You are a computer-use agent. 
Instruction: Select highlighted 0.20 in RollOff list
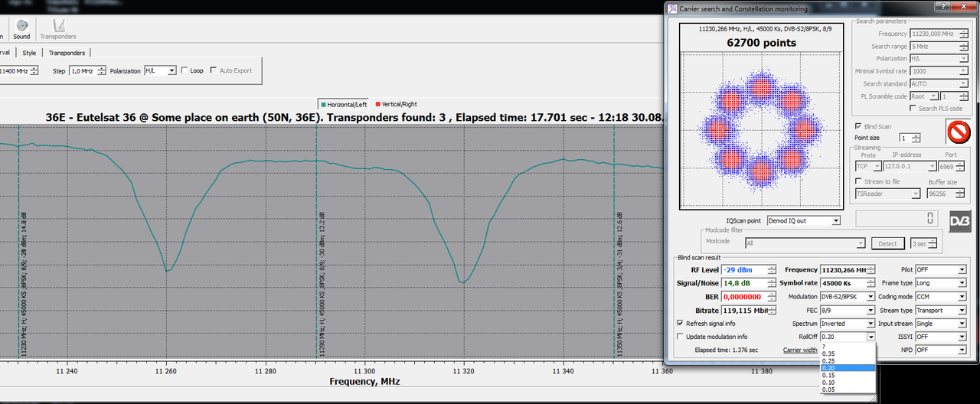(848, 368)
